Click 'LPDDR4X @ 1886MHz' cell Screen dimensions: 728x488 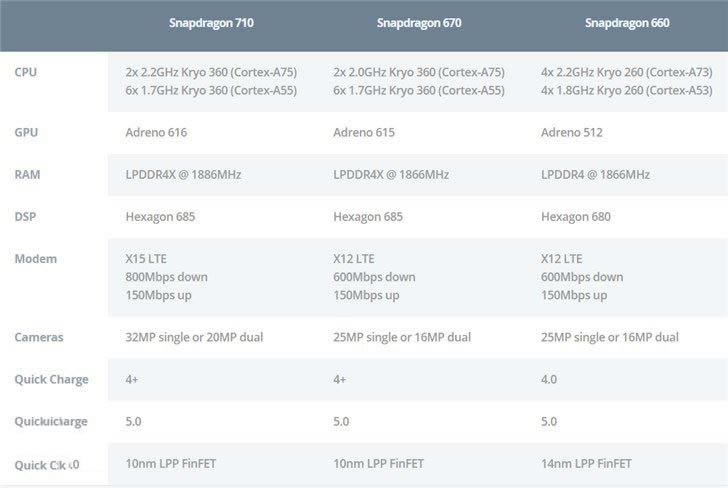pos(183,175)
